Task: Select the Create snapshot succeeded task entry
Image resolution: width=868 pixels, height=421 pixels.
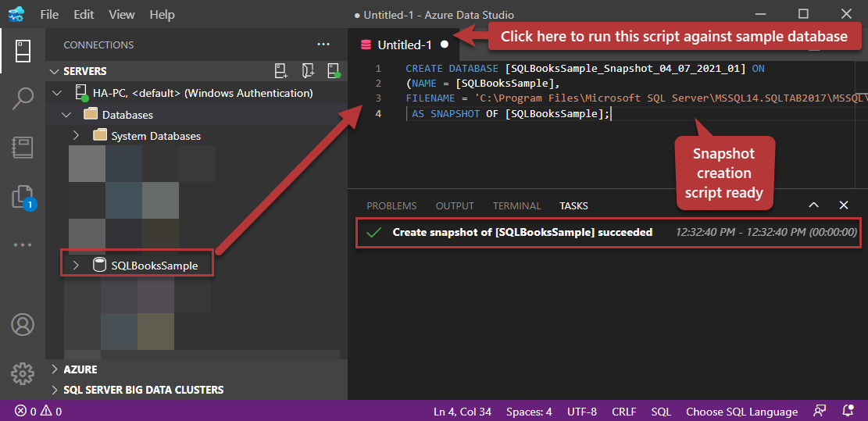Action: pyautogui.click(x=608, y=232)
